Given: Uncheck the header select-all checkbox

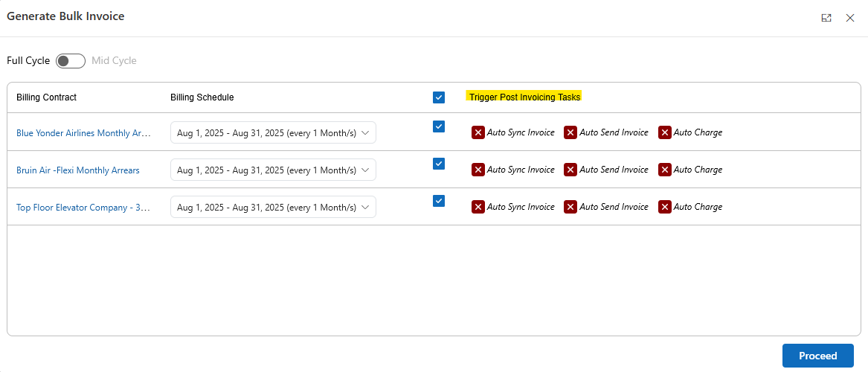Looking at the screenshot, I should point(439,97).
